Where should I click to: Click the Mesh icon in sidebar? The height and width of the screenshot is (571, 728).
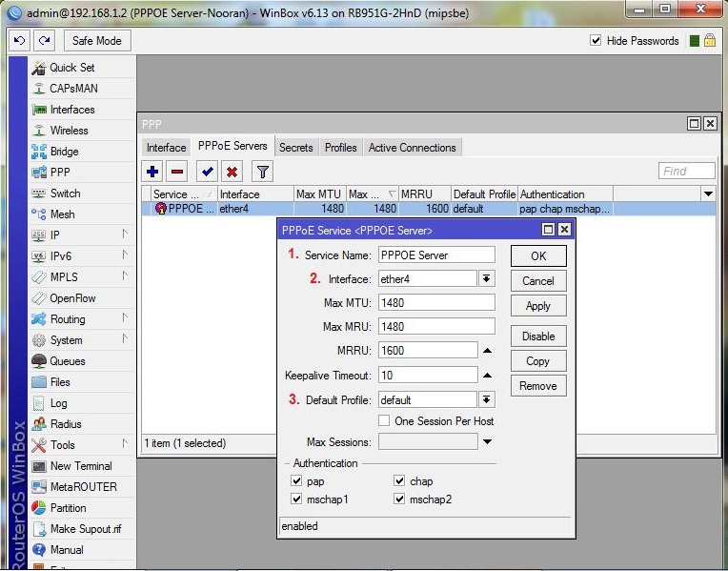[x=39, y=214]
